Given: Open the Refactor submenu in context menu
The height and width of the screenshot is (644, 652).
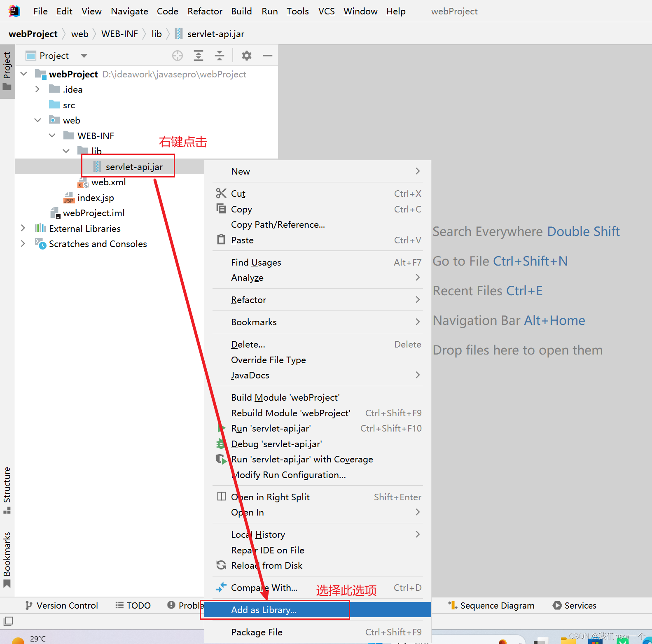Looking at the screenshot, I should (318, 300).
